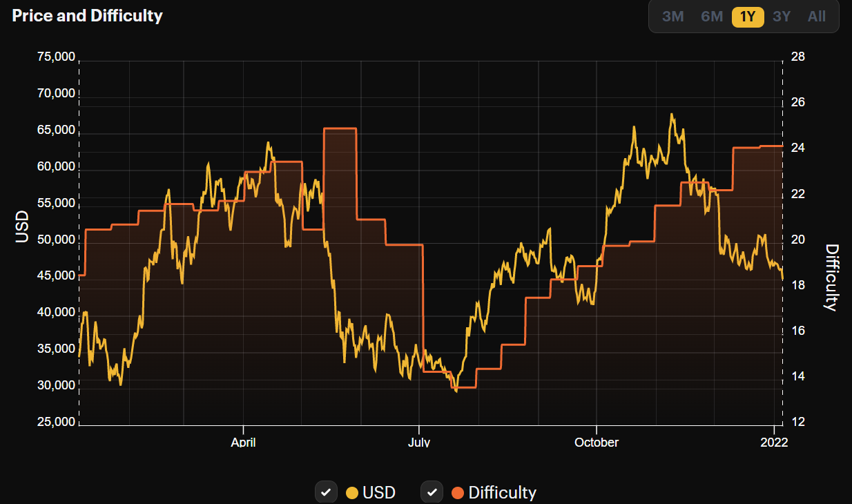Click the 12 difficulty axis value
Viewport: 852px width, 504px height.
pos(797,423)
